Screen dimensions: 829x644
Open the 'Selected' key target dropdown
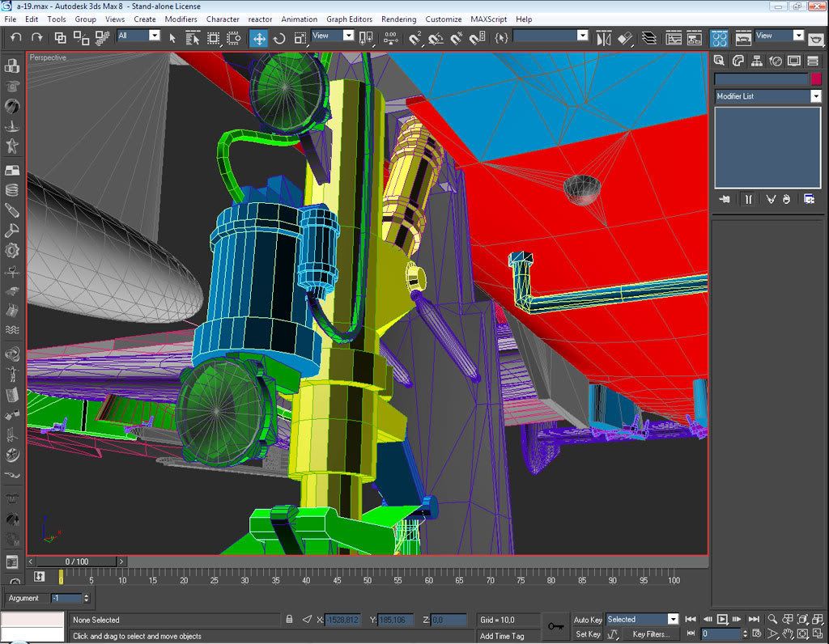tap(672, 620)
